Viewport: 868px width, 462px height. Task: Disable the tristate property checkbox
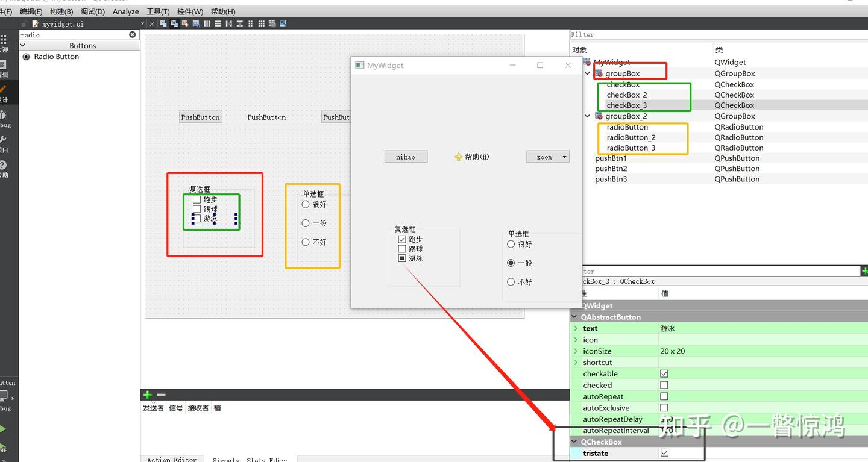(664, 453)
